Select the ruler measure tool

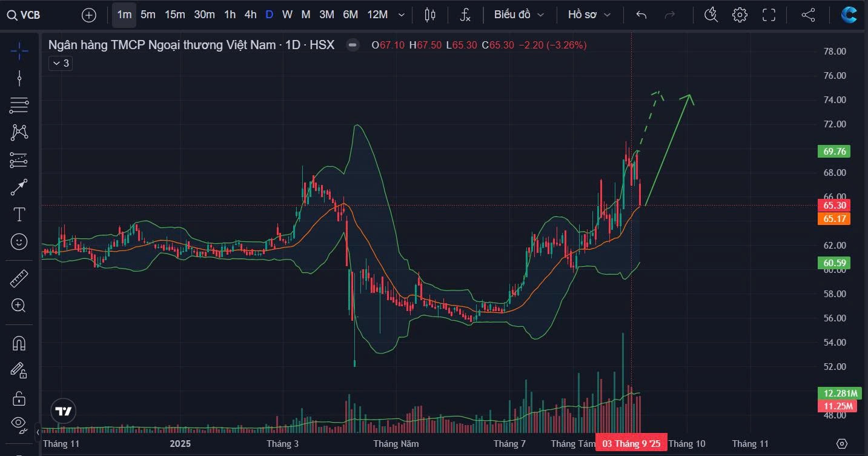coord(19,278)
